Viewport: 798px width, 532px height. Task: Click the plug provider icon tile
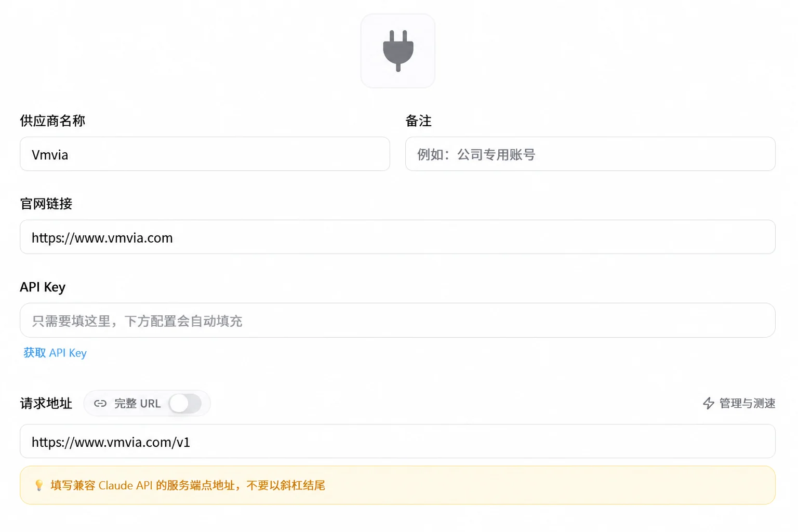pos(397,51)
